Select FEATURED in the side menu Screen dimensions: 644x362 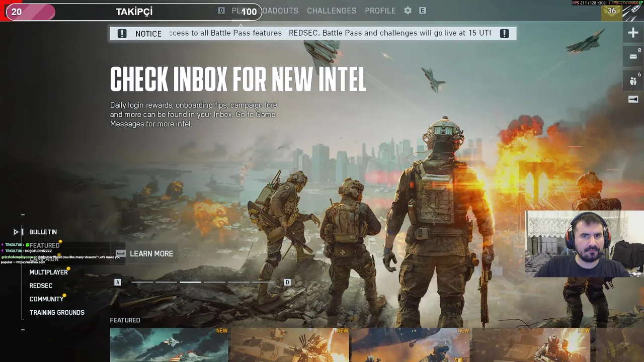click(44, 245)
